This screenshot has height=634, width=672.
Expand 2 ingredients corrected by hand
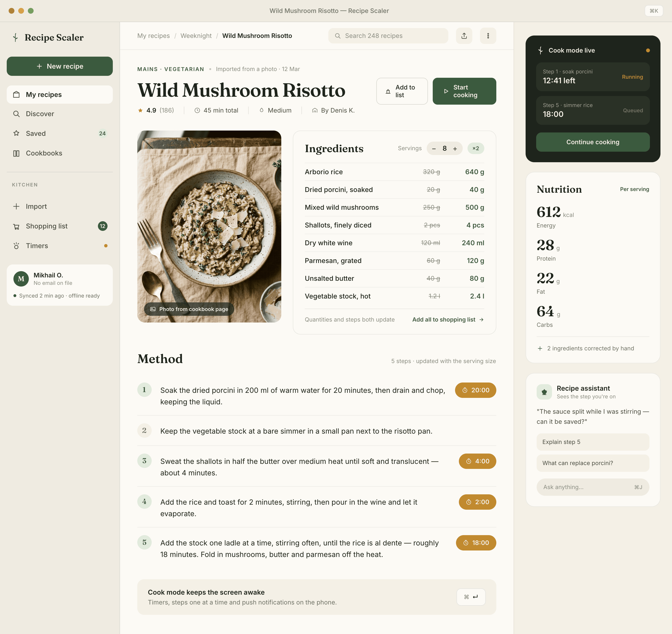click(586, 348)
